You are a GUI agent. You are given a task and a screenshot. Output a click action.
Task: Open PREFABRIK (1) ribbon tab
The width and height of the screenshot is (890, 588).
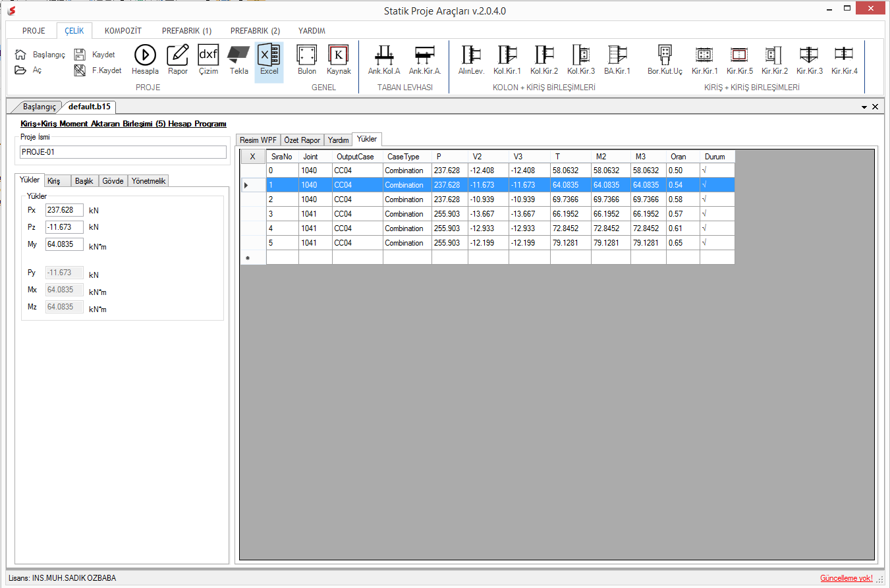coord(187,31)
